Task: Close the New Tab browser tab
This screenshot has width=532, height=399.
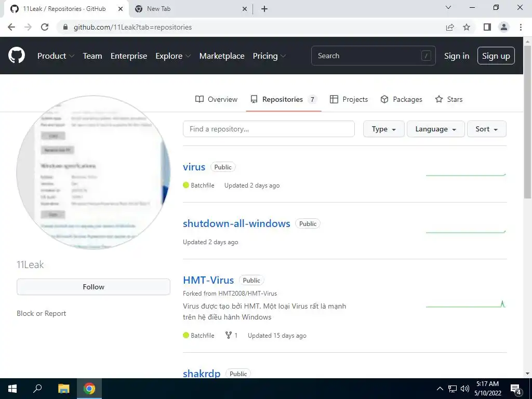Action: (245, 9)
